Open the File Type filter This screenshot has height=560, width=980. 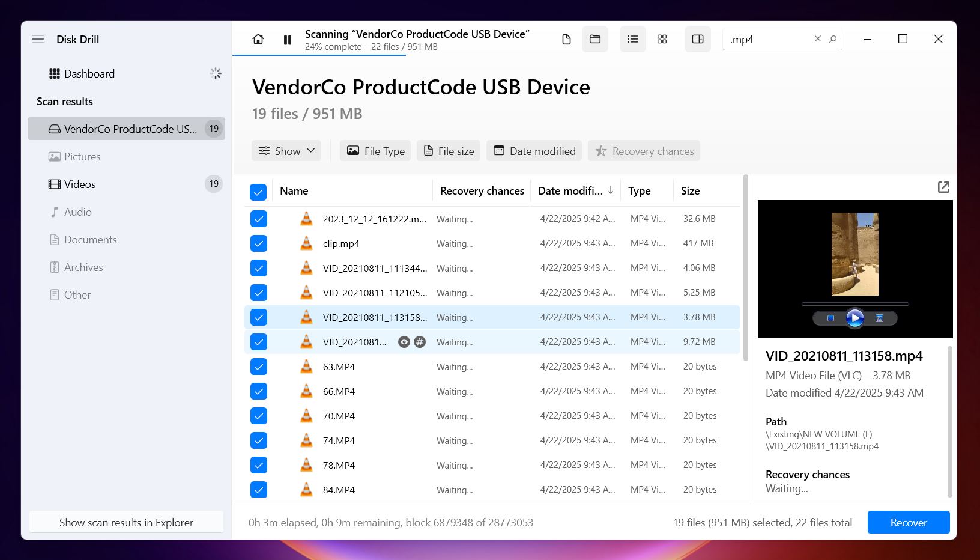pyautogui.click(x=375, y=151)
